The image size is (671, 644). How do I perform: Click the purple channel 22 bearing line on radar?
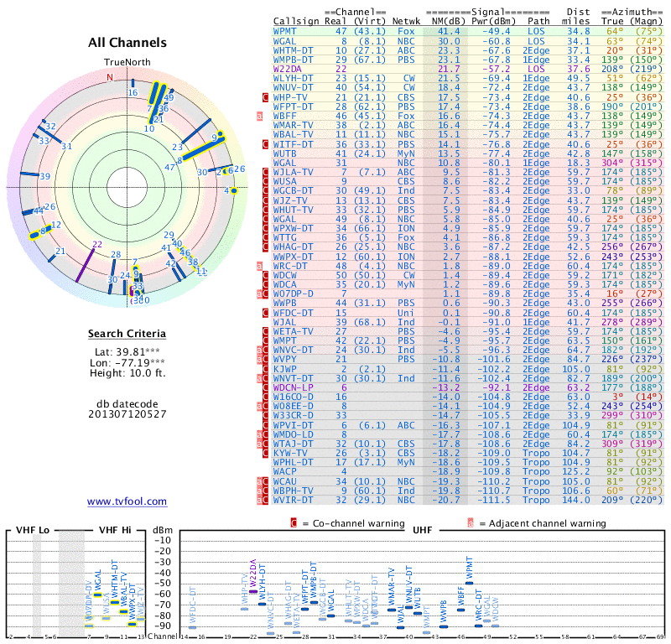tap(85, 265)
